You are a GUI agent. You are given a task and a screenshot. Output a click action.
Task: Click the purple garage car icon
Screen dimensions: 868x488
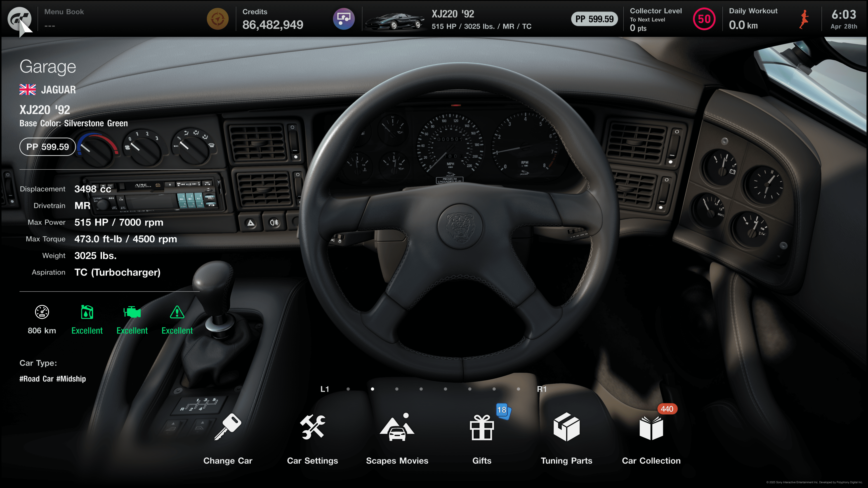344,19
